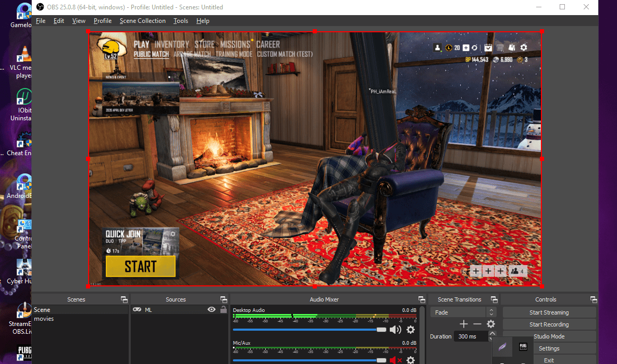The height and width of the screenshot is (364, 617).
Task: Pop out the Controls dock panel
Action: pos(594,299)
